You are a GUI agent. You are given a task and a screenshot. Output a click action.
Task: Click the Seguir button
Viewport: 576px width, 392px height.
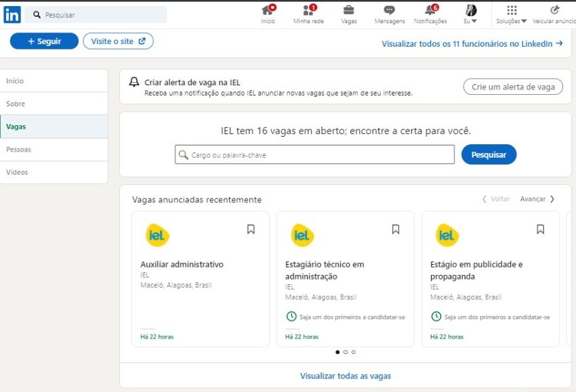point(44,41)
